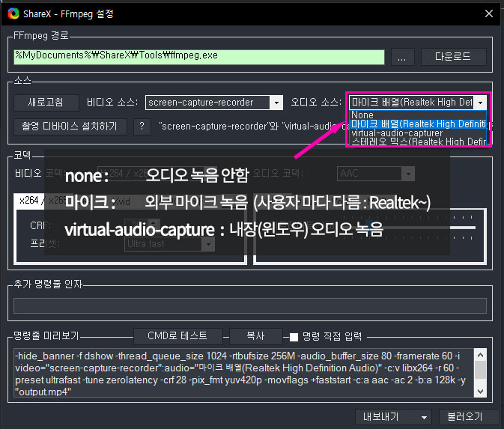Click the 추가 명령줄 인자 input field
The image size is (504, 429).
[x=249, y=305]
